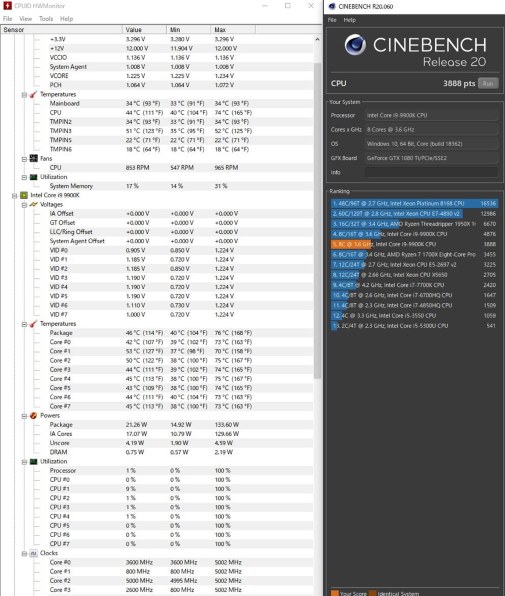Click the Cinebench title bar app icon
The image size is (505, 596).
[x=332, y=6]
